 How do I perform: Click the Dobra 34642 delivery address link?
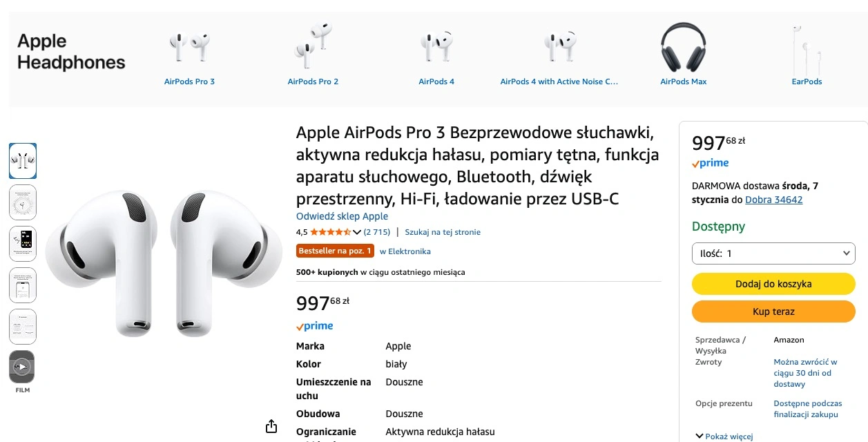tap(773, 200)
